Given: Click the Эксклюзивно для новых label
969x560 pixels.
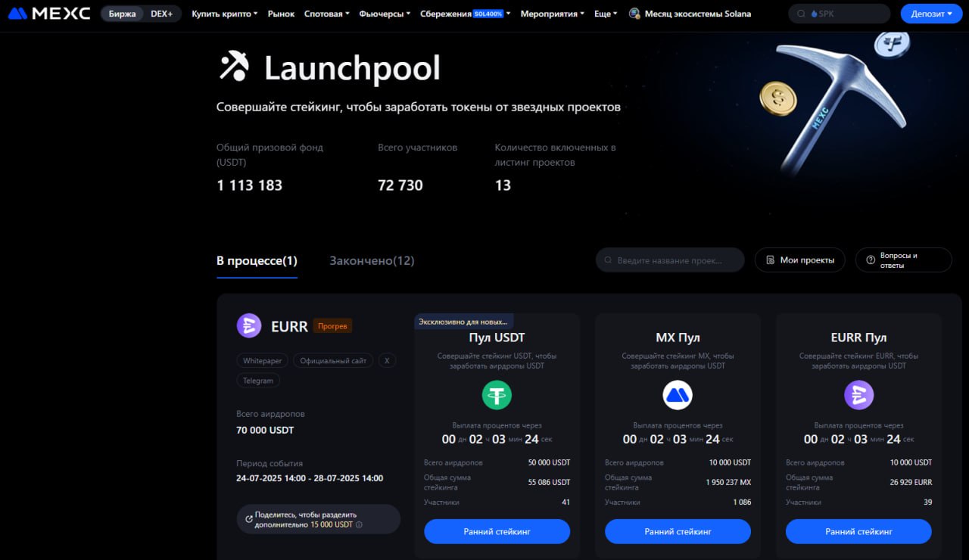Looking at the screenshot, I should (463, 322).
